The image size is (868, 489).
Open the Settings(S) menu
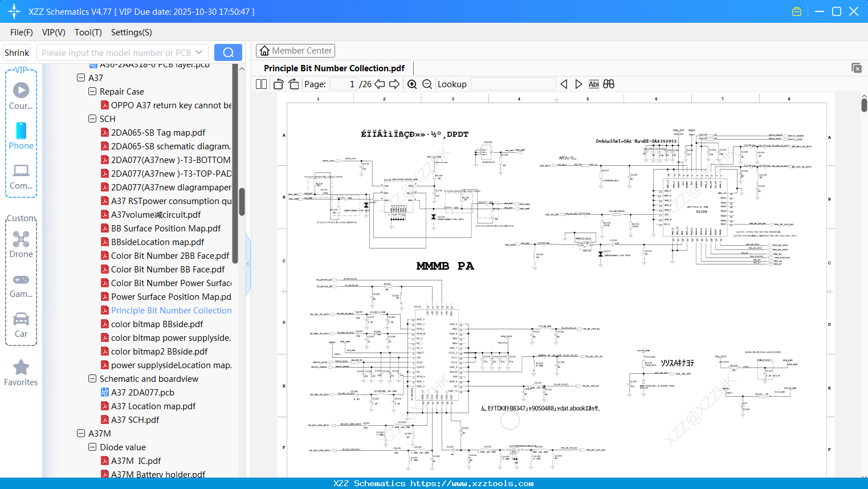click(x=131, y=32)
